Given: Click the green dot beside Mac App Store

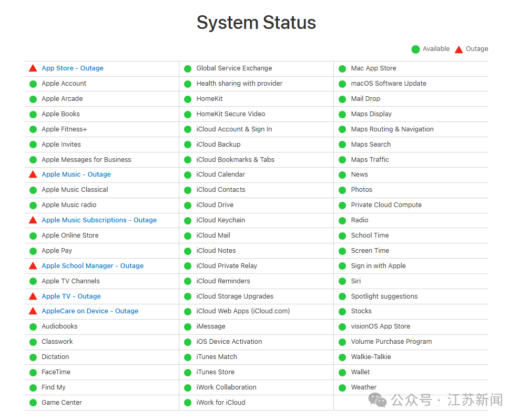Looking at the screenshot, I should pyautogui.click(x=342, y=69).
